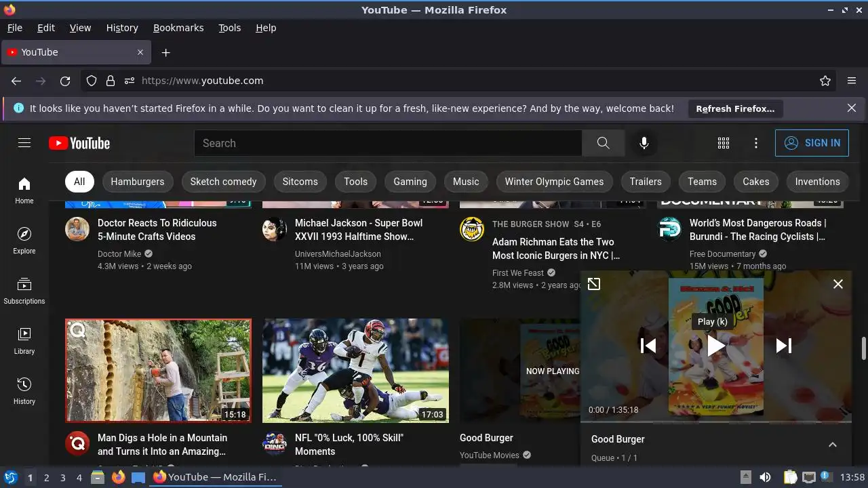
Task: Click the YouTube logo
Action: coord(79,143)
